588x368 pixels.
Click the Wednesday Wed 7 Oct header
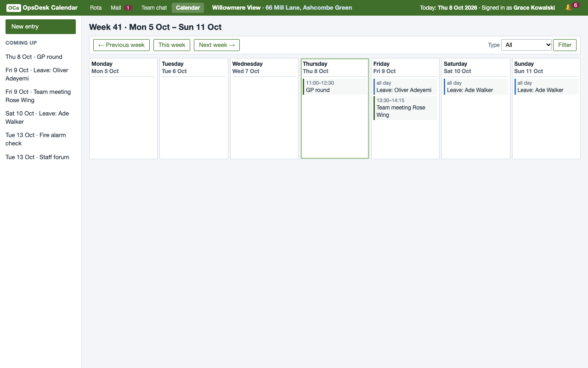[x=264, y=68]
